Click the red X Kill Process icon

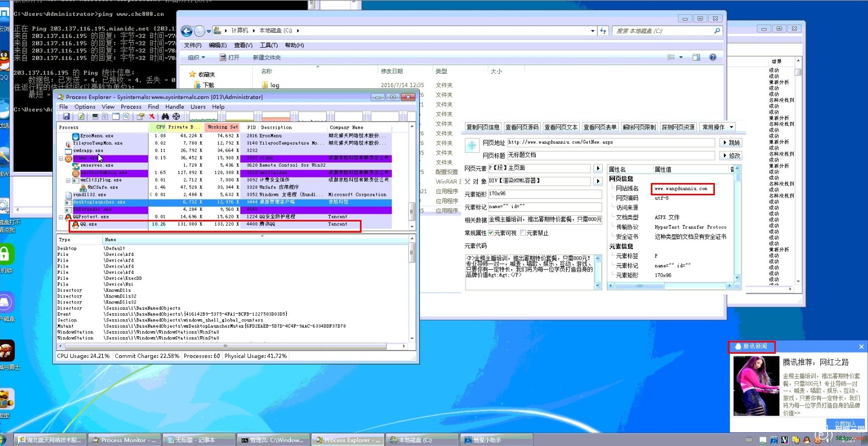coord(152,117)
